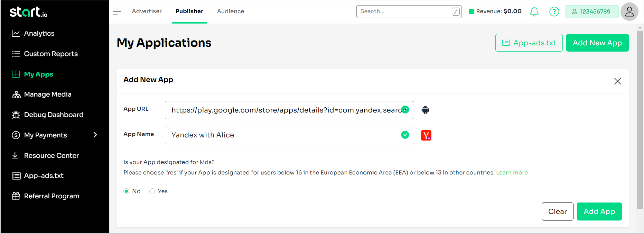Click the help question mark icon
Screen dimensions: 644x234
pos(554,12)
